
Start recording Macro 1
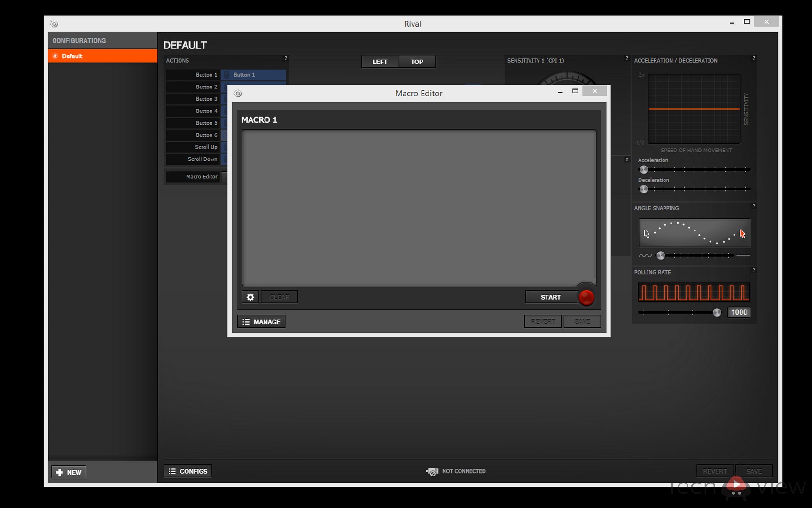[551, 297]
